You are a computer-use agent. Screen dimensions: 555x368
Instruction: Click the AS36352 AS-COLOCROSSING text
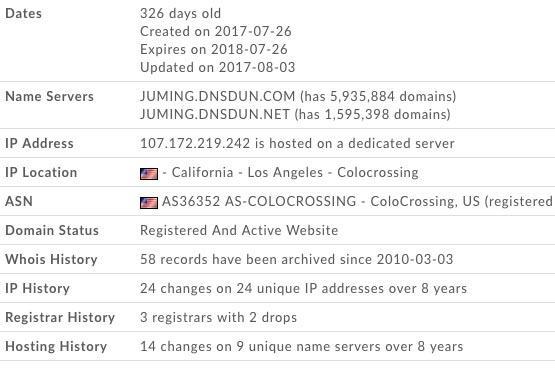[x=259, y=201]
